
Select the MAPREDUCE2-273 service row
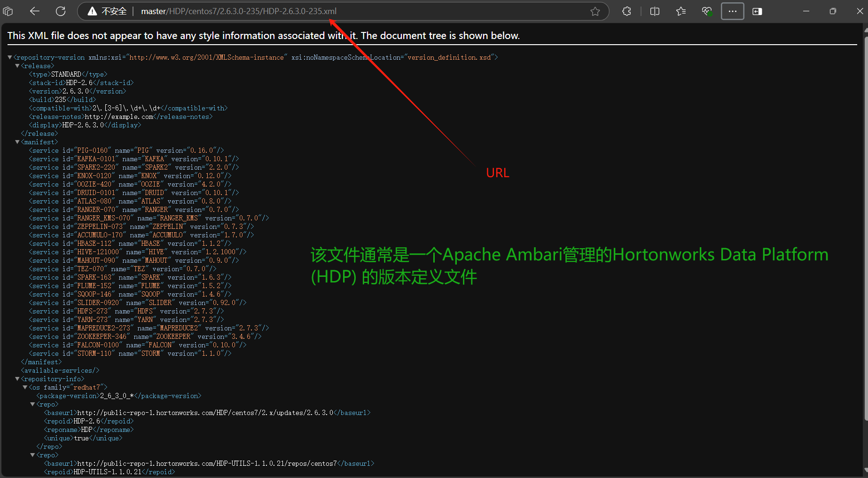click(149, 328)
